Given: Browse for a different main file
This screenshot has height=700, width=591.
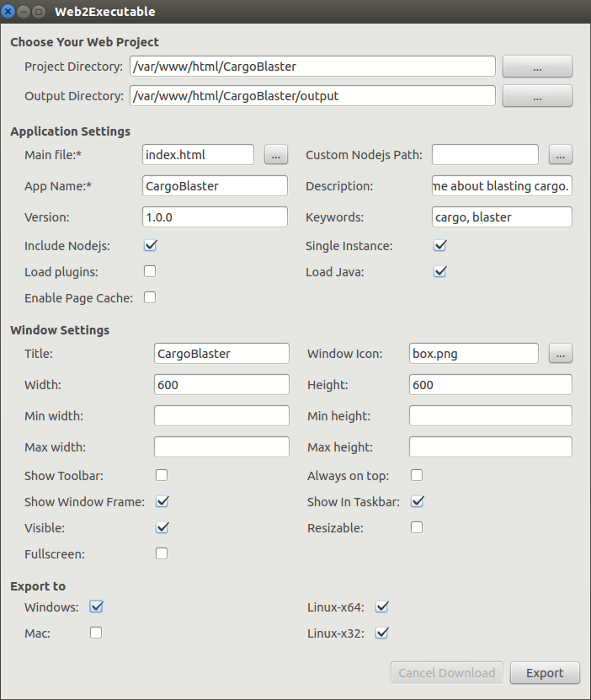Looking at the screenshot, I should pyautogui.click(x=275, y=154).
